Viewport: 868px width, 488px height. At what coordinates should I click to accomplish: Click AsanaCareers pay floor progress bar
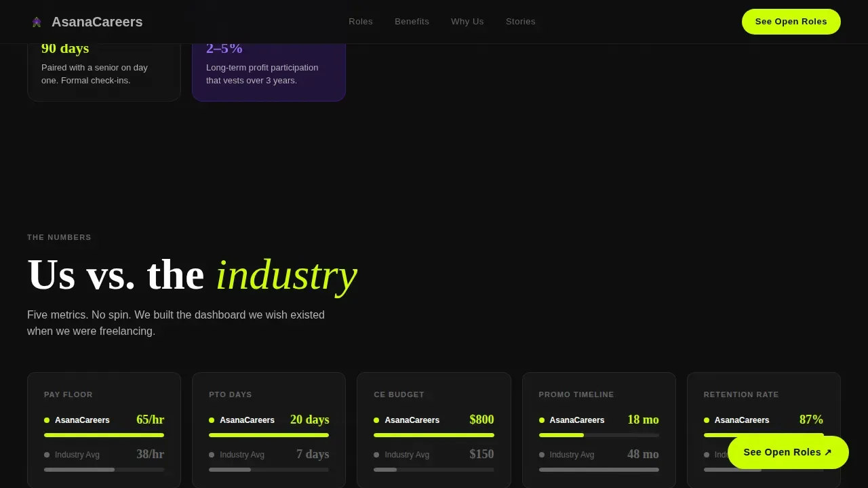tap(104, 435)
